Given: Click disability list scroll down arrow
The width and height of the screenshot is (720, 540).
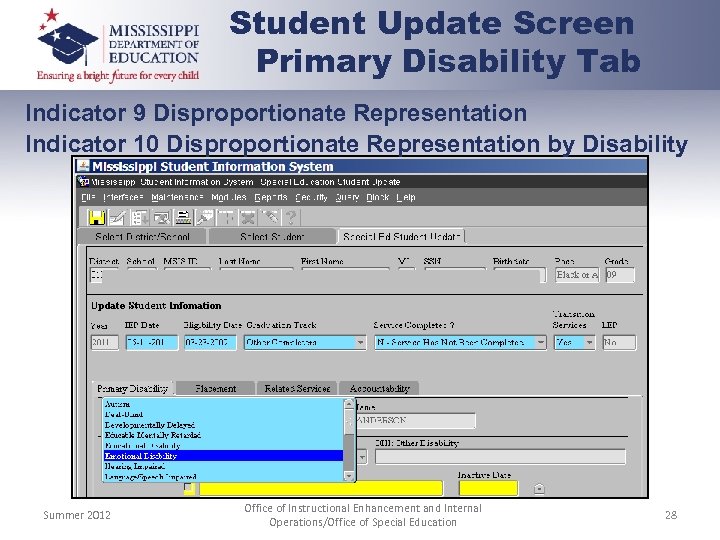Looking at the screenshot, I should coord(349,476).
